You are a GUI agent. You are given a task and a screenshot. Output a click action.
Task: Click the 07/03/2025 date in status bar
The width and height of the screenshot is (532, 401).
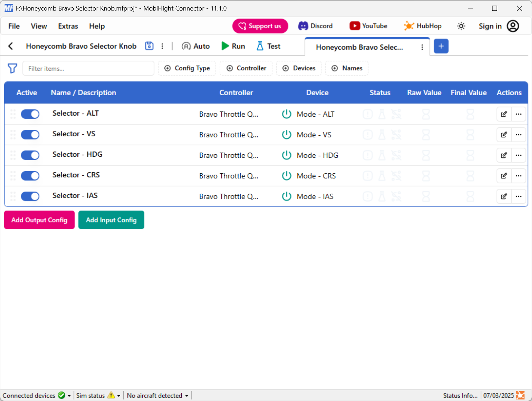coord(498,395)
